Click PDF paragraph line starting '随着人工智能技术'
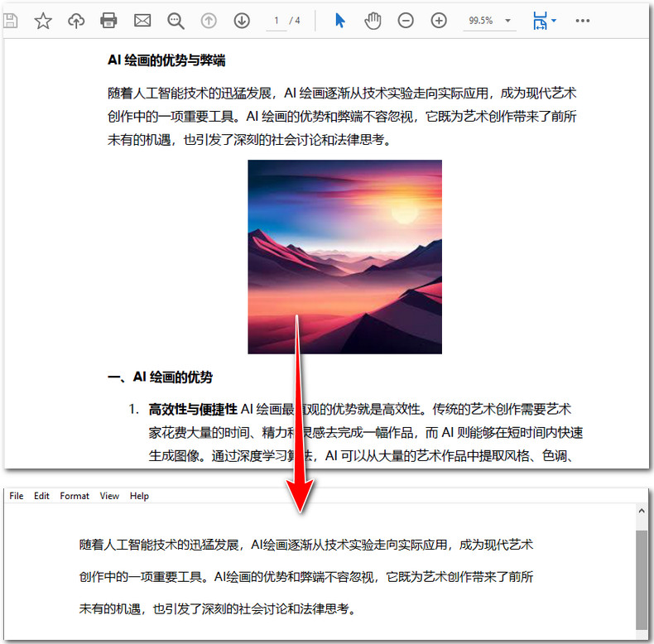654x644 pixels. [342, 93]
